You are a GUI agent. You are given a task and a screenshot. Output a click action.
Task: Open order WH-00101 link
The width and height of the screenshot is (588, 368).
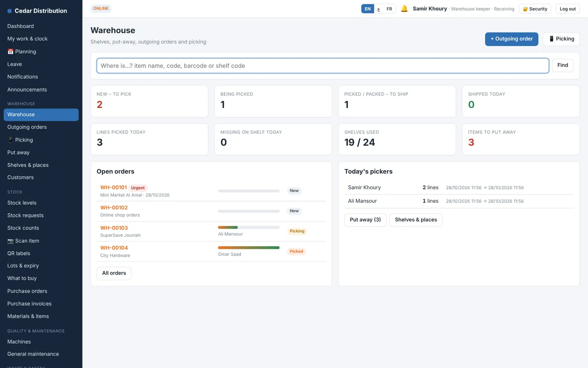114,187
